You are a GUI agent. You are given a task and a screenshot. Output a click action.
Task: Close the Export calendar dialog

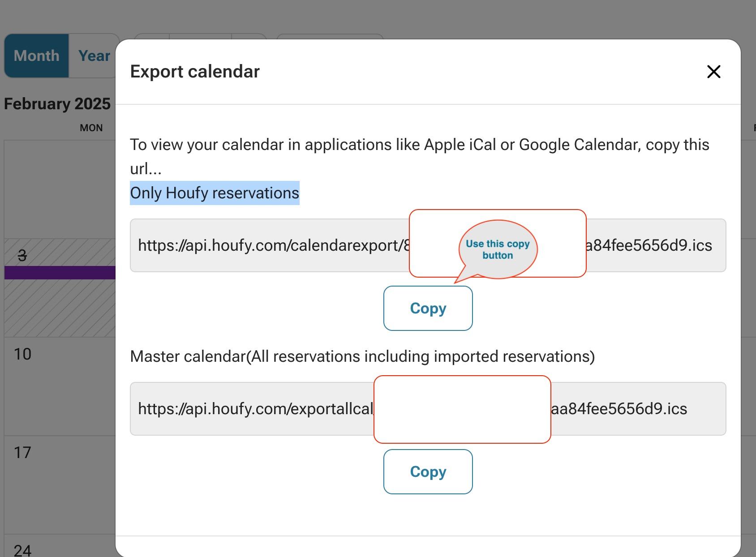(713, 72)
